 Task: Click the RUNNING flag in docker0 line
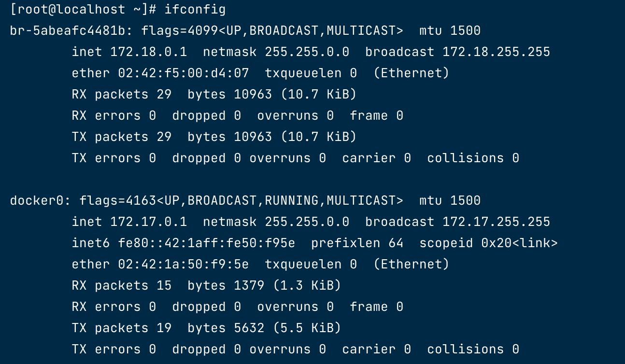click(292, 201)
